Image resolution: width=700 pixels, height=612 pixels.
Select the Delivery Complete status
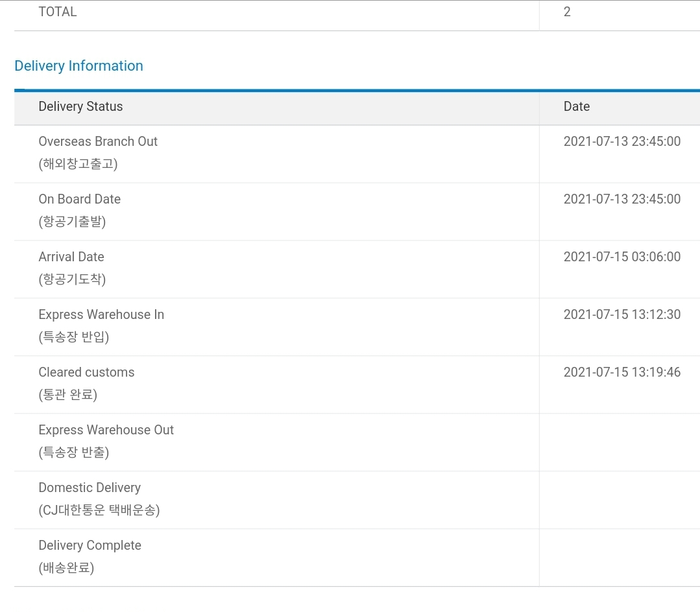(90, 545)
